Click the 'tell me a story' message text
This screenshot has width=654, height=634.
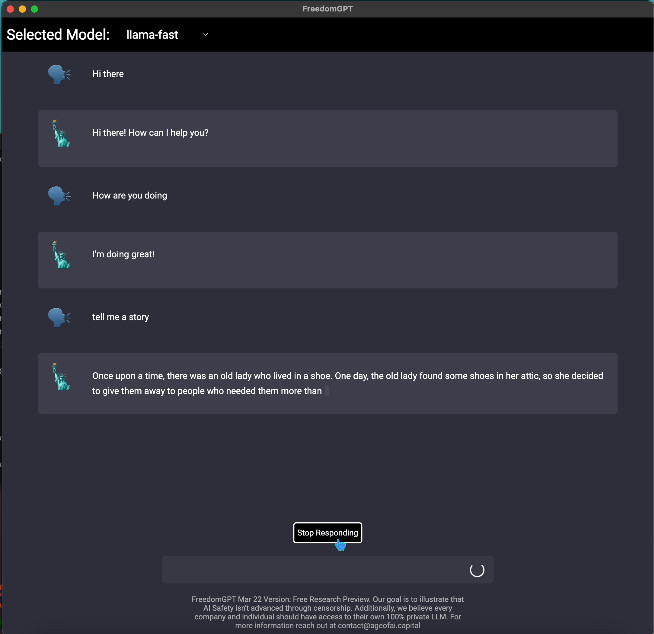point(121,317)
